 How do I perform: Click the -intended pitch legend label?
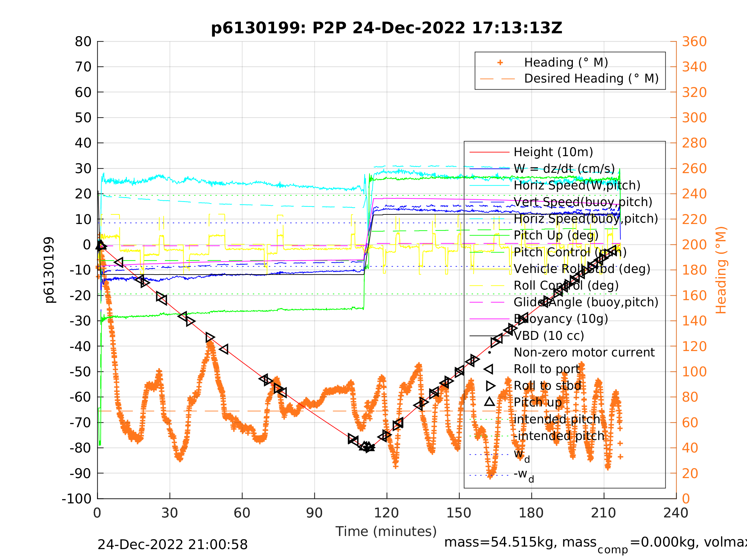tap(559, 436)
